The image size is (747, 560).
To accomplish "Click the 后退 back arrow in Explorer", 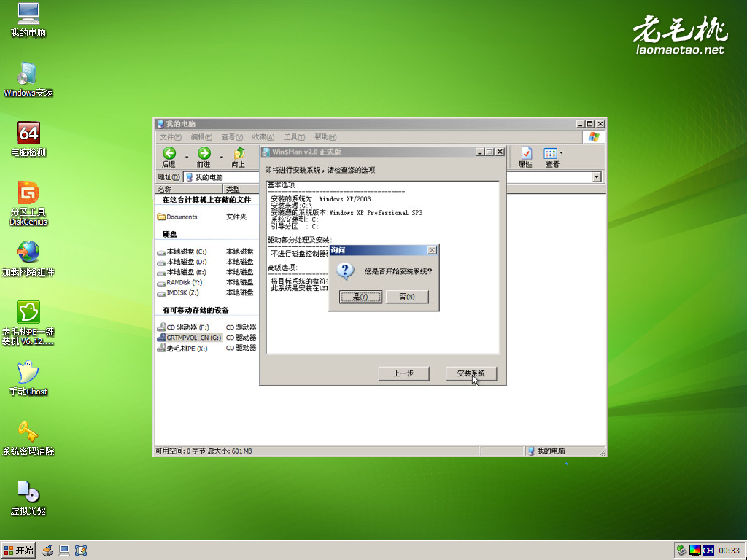I will tap(169, 157).
